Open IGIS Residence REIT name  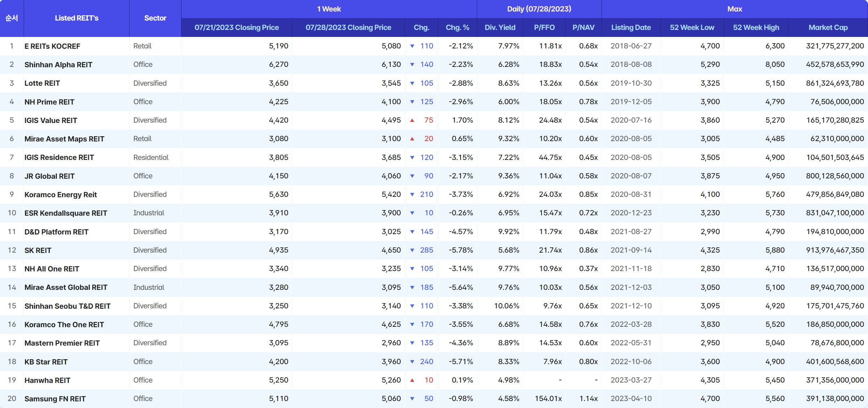click(59, 157)
